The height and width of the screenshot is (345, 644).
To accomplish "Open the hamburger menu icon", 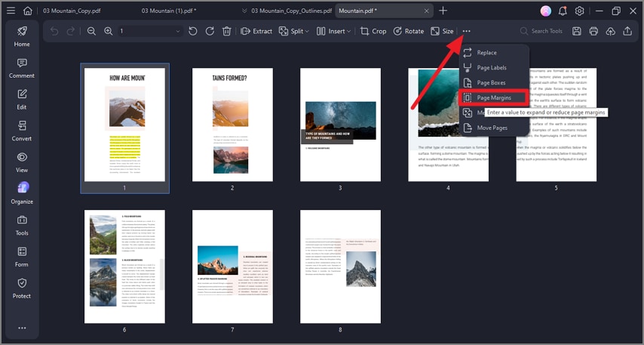I will [x=11, y=11].
